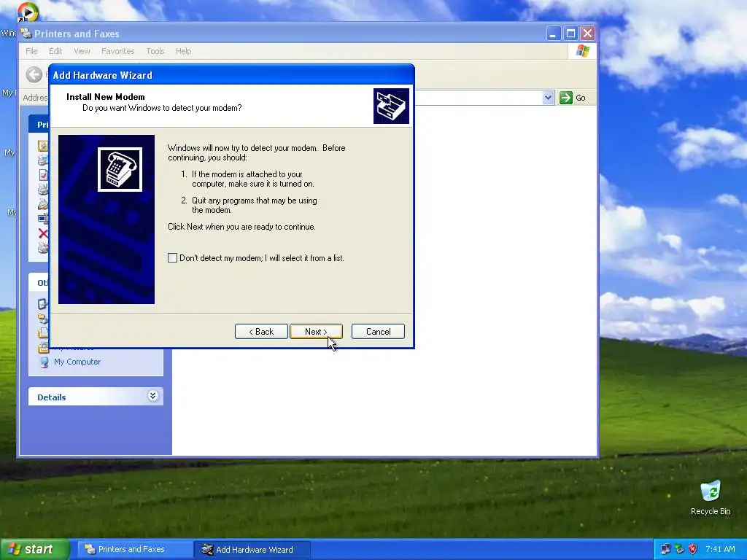The height and width of the screenshot is (560, 747).
Task: Go Back in the Add Hardware Wizard
Action: click(x=261, y=332)
